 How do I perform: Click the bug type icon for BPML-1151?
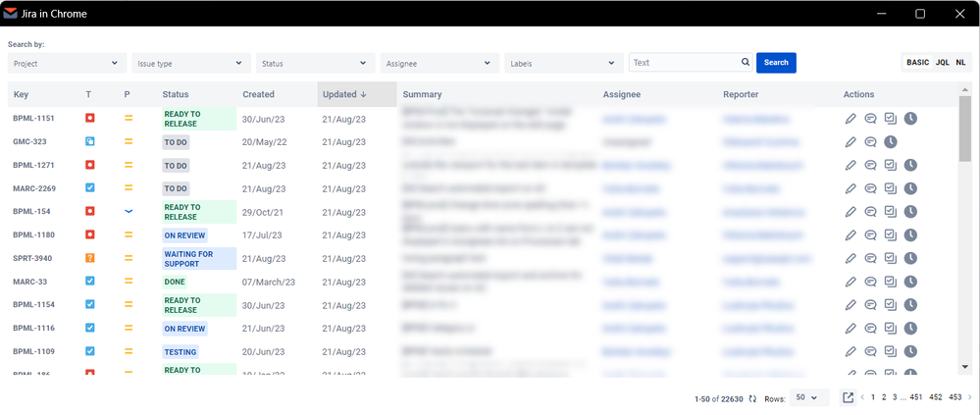pos(90,118)
